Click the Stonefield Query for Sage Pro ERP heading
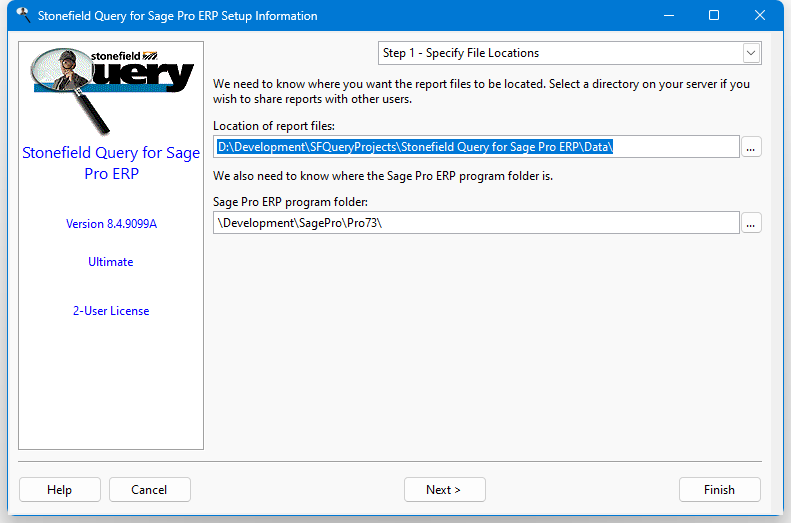 click(111, 162)
